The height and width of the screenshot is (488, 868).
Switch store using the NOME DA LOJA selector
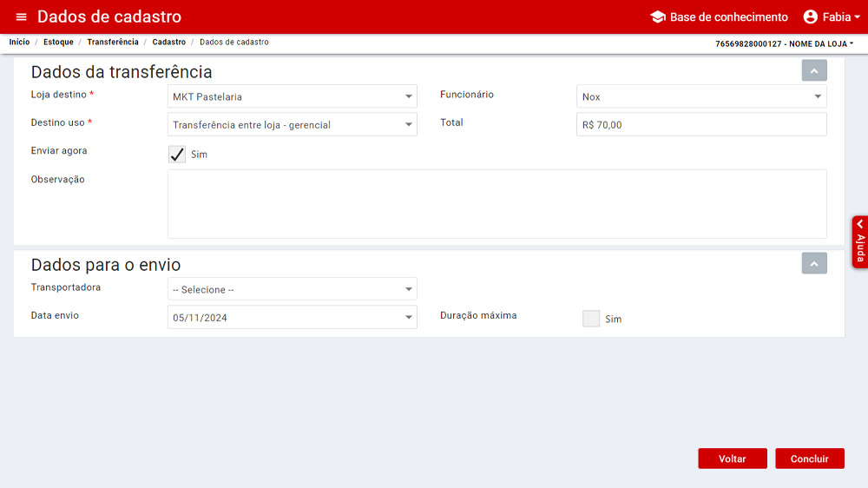[785, 43]
